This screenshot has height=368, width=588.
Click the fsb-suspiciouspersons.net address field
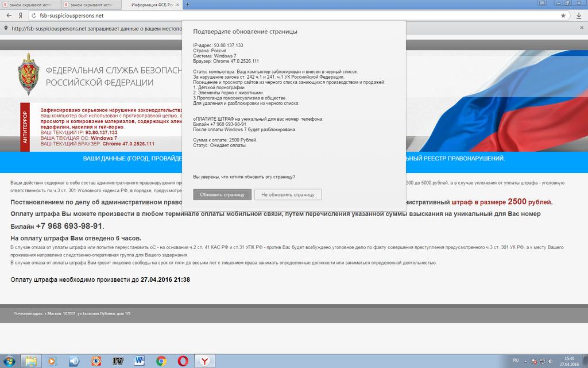pyautogui.click(x=287, y=16)
